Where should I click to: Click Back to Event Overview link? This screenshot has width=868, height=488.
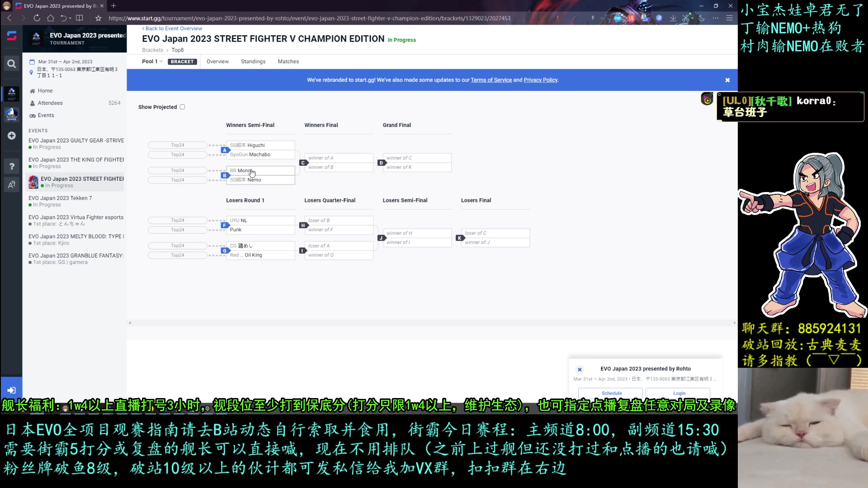point(174,28)
